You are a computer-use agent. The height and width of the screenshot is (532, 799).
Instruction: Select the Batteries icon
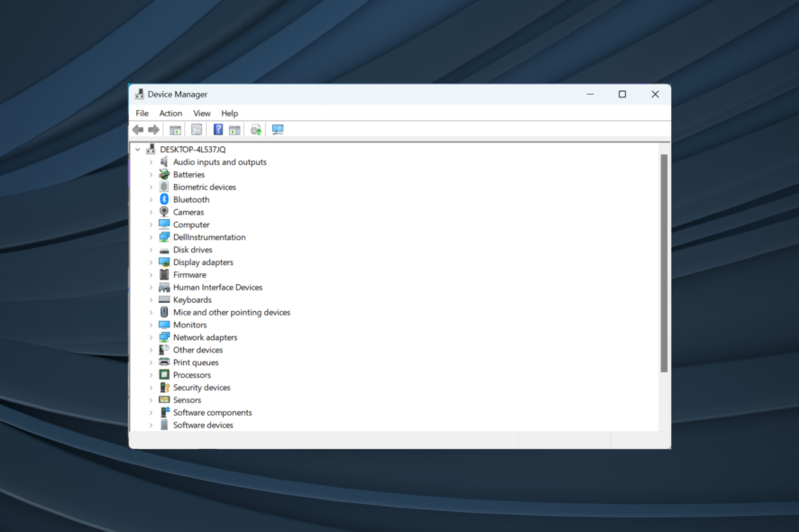pyautogui.click(x=164, y=174)
